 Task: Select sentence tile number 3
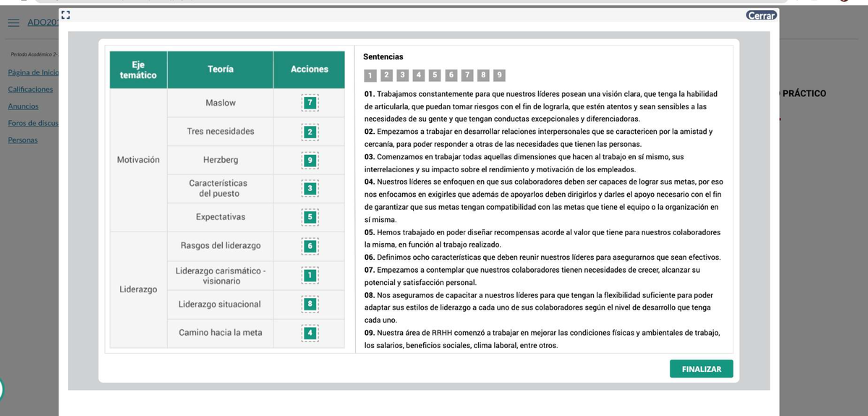click(x=402, y=75)
